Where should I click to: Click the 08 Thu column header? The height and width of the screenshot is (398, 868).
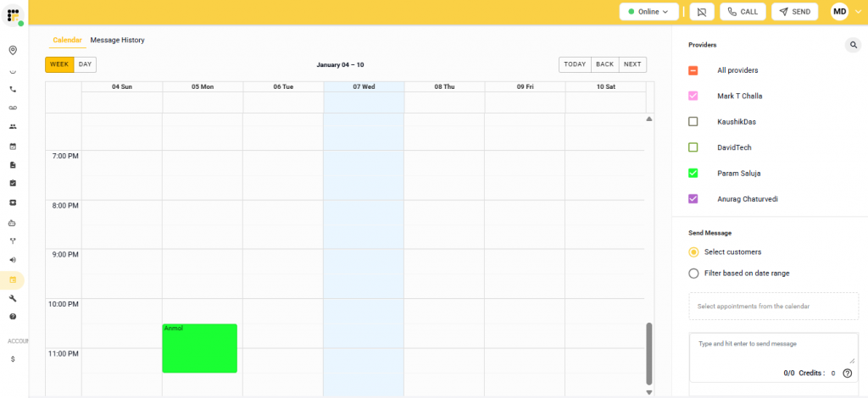click(x=444, y=87)
